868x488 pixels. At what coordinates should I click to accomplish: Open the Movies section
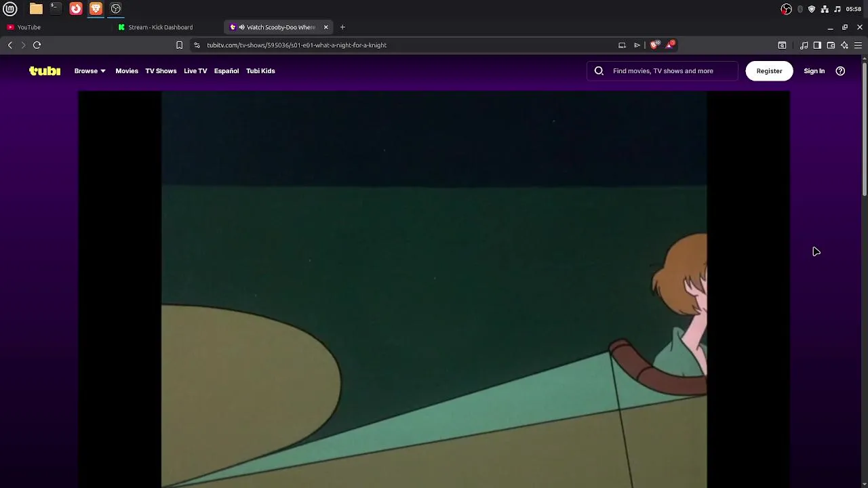click(x=127, y=70)
